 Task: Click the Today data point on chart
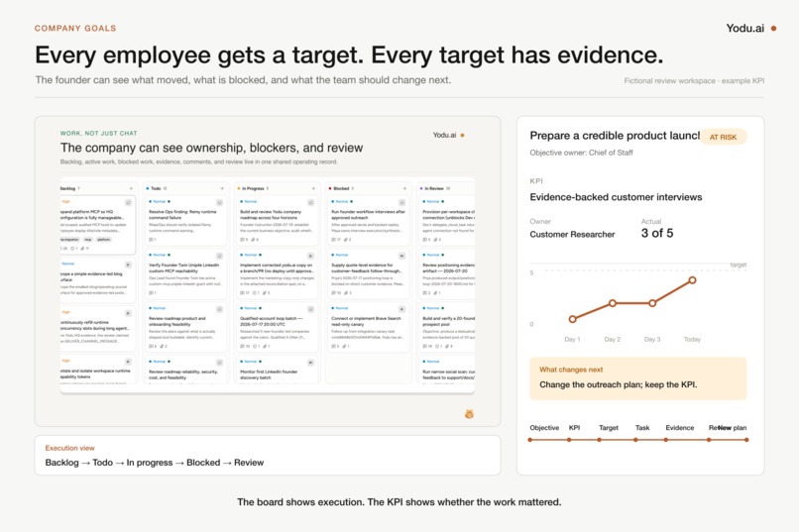pos(692,280)
